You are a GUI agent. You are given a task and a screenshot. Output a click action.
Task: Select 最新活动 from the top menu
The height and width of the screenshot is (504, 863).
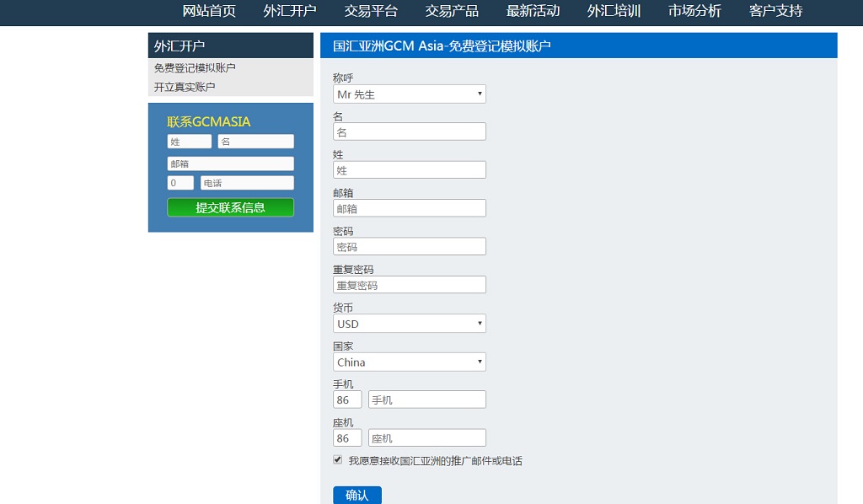[533, 11]
